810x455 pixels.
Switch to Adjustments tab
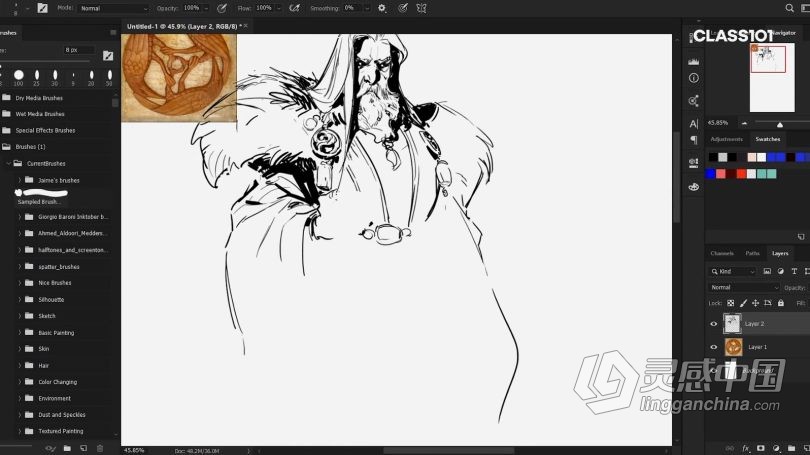(726, 139)
